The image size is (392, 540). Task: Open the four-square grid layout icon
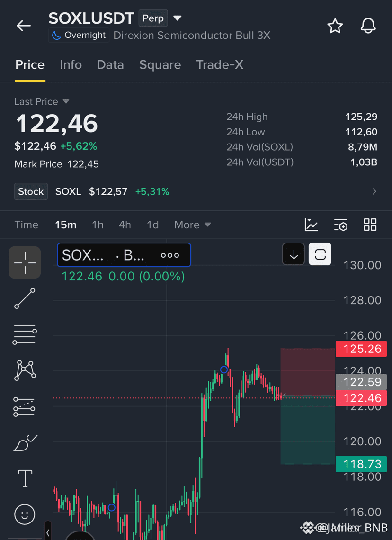370,225
